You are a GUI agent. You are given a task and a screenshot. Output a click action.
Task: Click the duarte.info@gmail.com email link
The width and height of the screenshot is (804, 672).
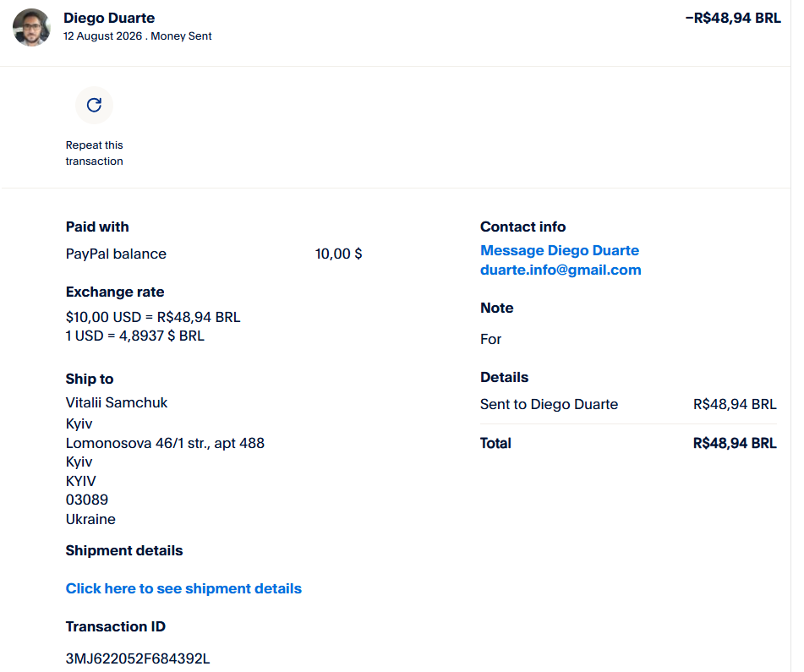pyautogui.click(x=561, y=270)
